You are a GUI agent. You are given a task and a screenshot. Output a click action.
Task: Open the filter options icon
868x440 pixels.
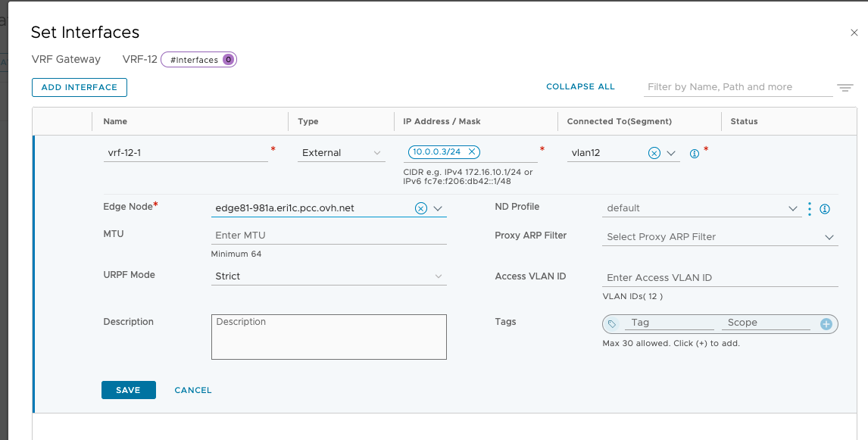click(x=845, y=88)
